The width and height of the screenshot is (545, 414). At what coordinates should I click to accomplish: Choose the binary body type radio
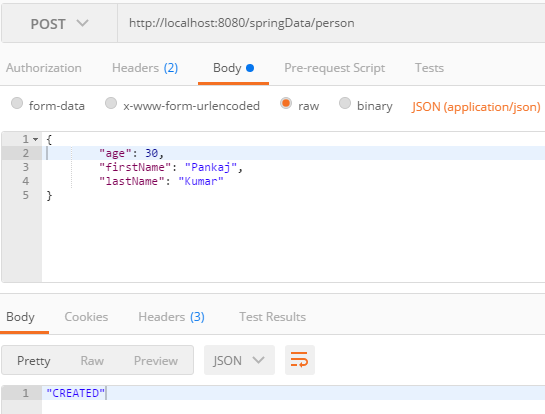(x=345, y=103)
